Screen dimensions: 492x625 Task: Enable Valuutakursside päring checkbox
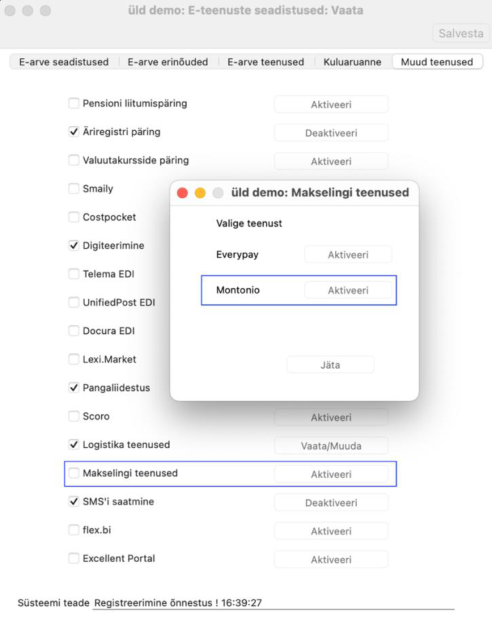coord(73,160)
